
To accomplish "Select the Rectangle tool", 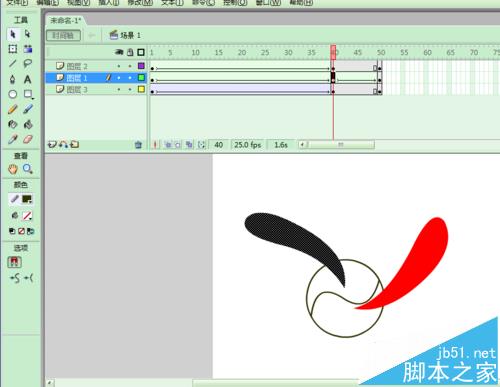I will pos(28,94).
